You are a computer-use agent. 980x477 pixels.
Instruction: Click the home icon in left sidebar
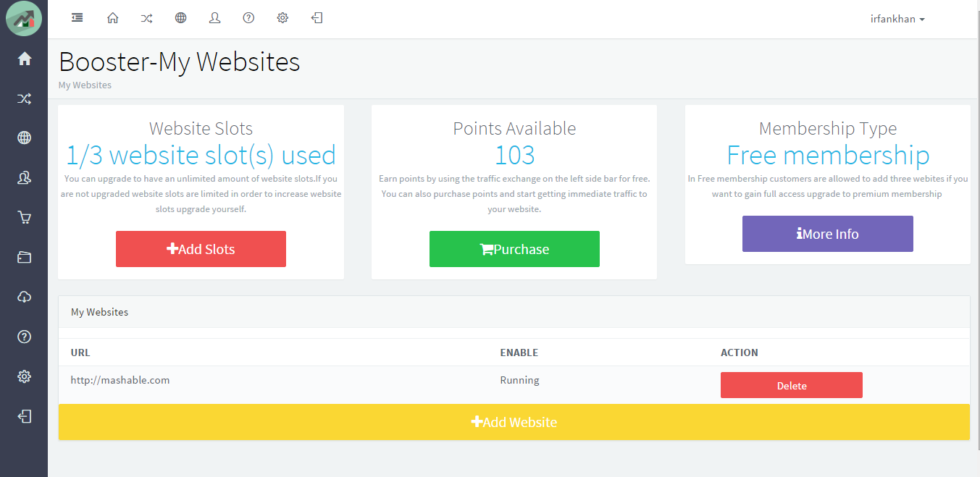pos(25,59)
